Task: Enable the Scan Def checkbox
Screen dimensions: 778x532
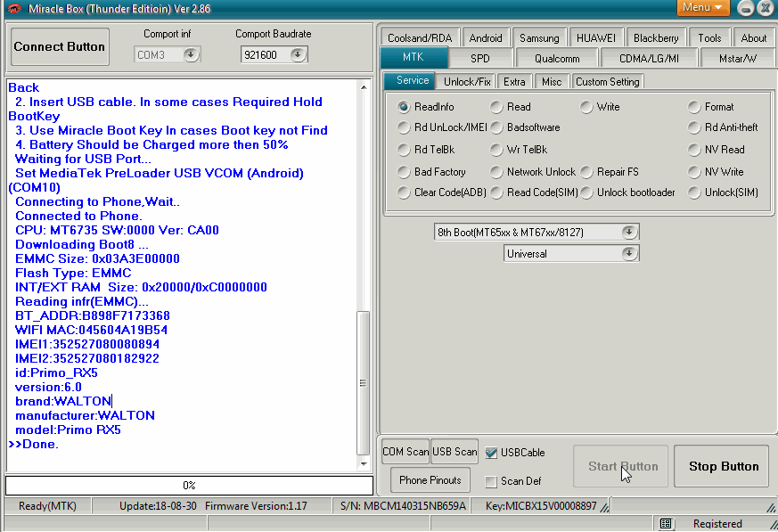Action: point(491,481)
